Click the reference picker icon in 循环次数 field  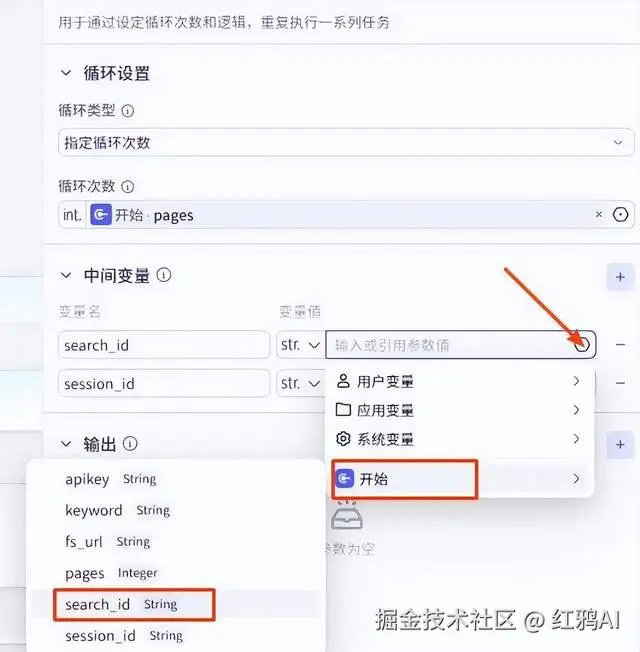point(620,215)
